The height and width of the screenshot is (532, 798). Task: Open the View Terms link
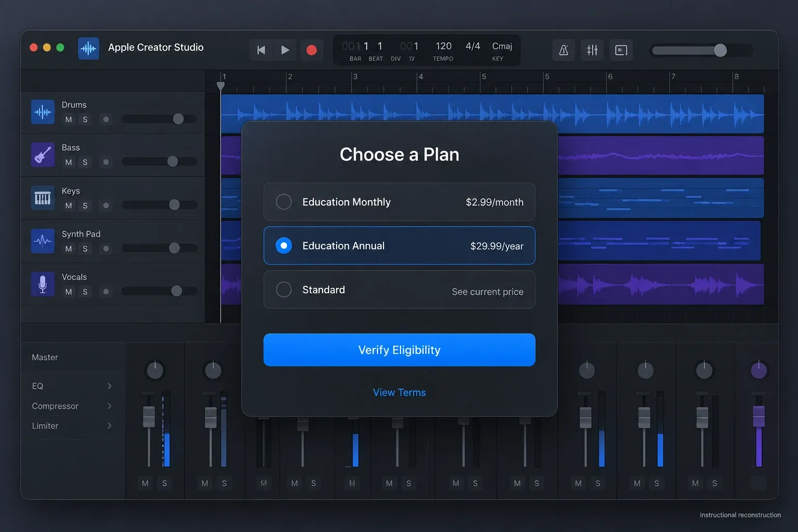pyautogui.click(x=399, y=393)
